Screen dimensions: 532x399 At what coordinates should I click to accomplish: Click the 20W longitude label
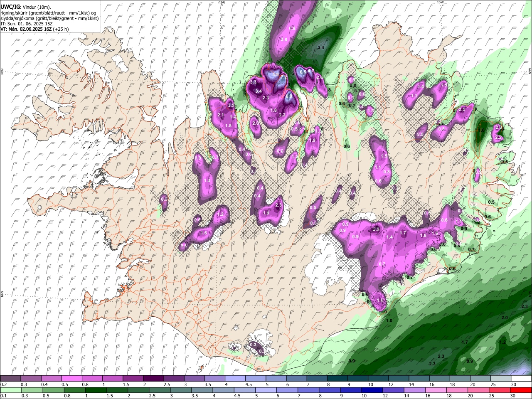[x=222, y=2]
